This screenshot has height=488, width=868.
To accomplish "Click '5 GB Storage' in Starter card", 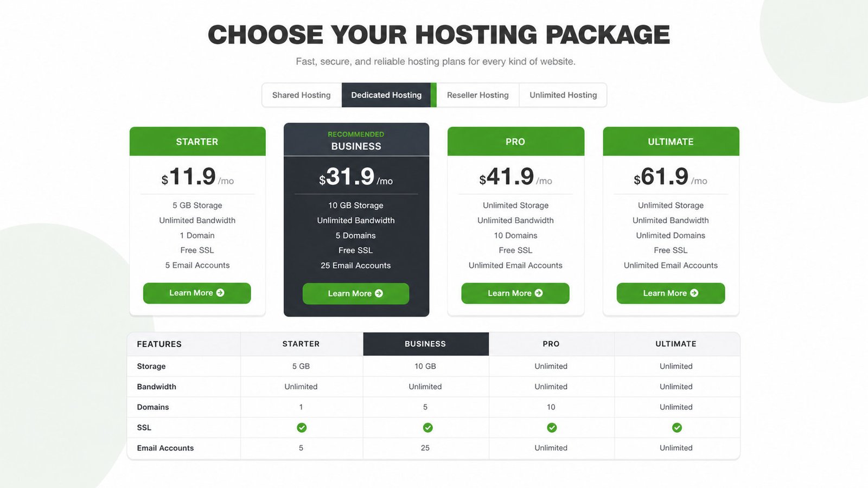I will [197, 206].
